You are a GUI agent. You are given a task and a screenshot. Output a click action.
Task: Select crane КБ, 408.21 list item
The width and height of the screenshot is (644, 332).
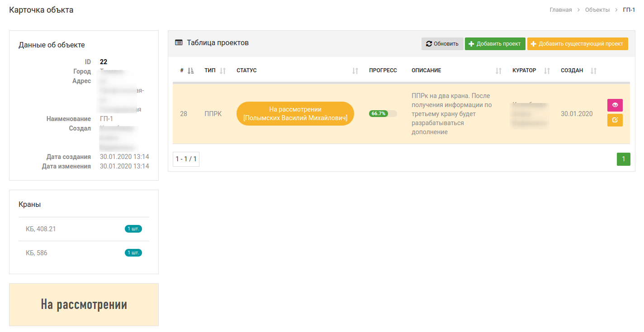coord(84,229)
